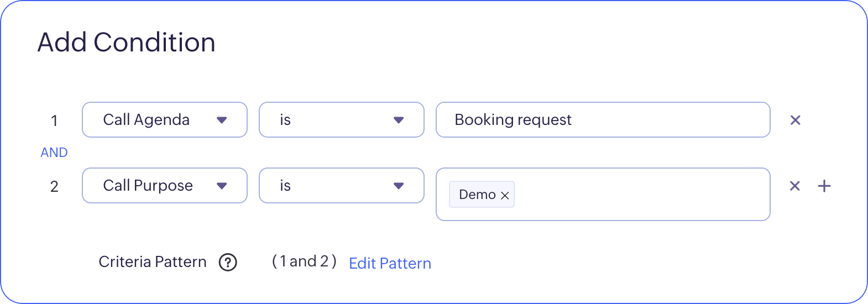Remove the first condition row
Screen dimensions: 868x304
tap(795, 120)
